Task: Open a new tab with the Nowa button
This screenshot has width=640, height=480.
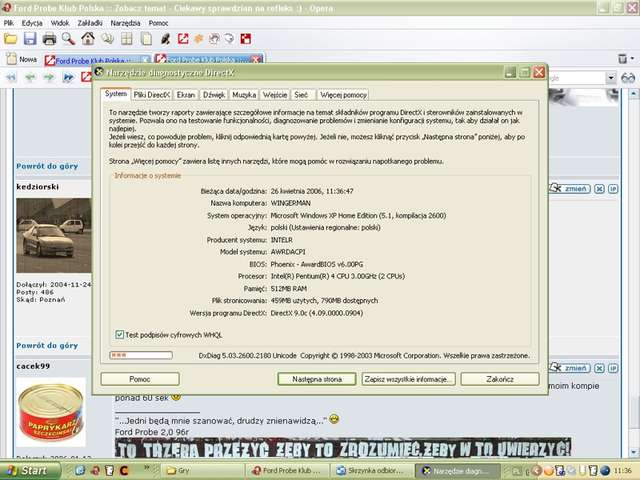Action: click(22, 59)
